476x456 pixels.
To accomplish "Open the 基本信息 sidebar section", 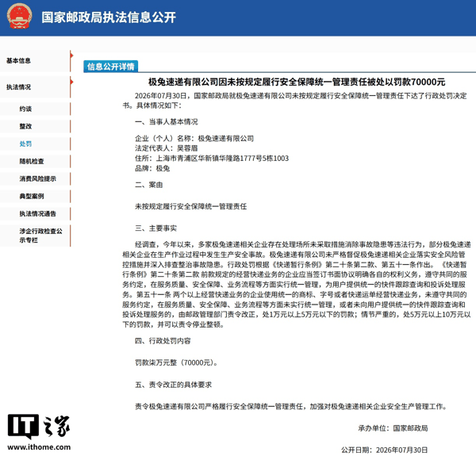I will pos(18,61).
